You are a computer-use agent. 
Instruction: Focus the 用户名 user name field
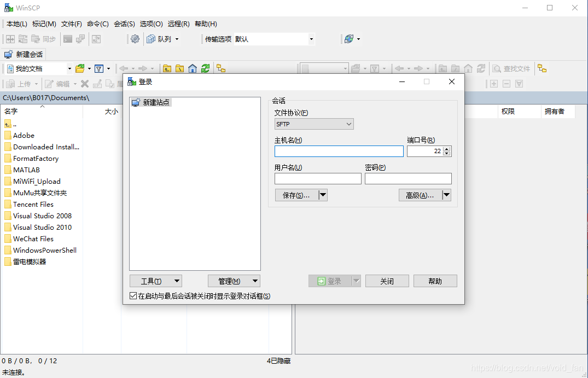pyautogui.click(x=318, y=178)
